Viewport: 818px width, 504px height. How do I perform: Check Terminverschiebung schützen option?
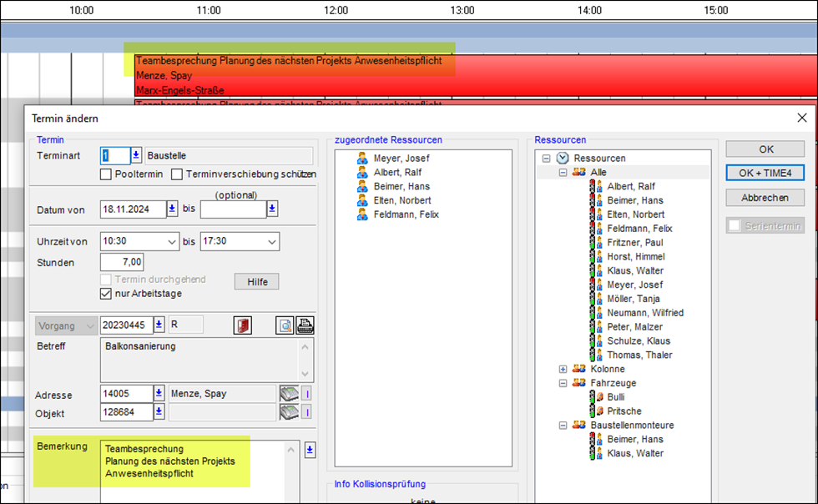(177, 174)
